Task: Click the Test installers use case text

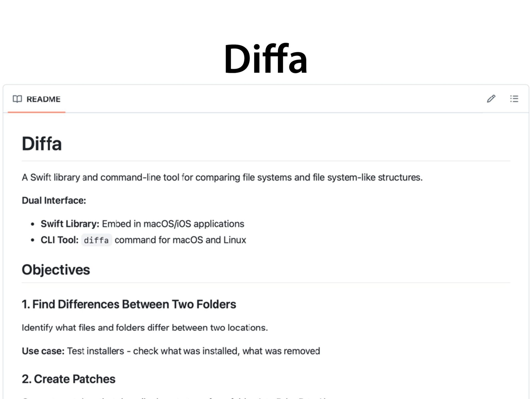Action: [x=193, y=351]
